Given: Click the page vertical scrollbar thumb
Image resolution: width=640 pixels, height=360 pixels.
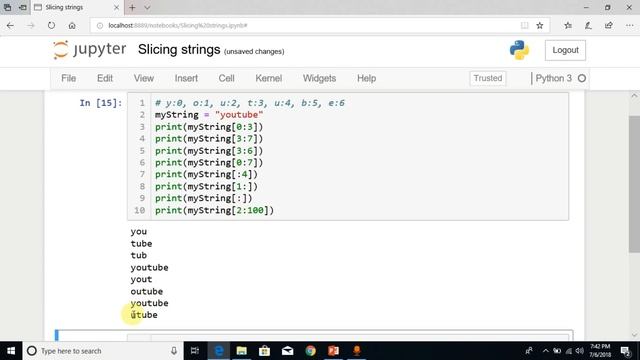Looking at the screenshot, I should pyautogui.click(x=634, y=185).
